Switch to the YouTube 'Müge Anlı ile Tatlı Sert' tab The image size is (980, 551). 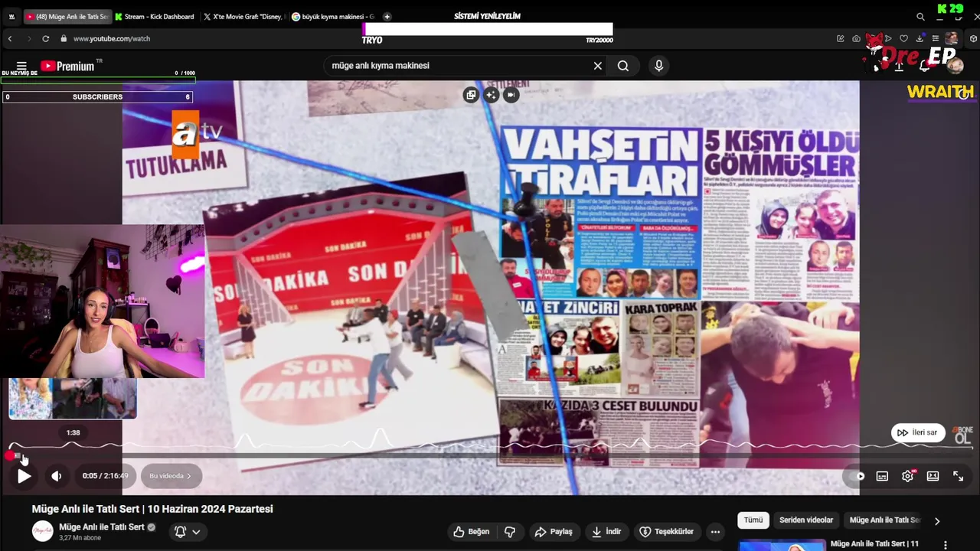[x=67, y=16]
